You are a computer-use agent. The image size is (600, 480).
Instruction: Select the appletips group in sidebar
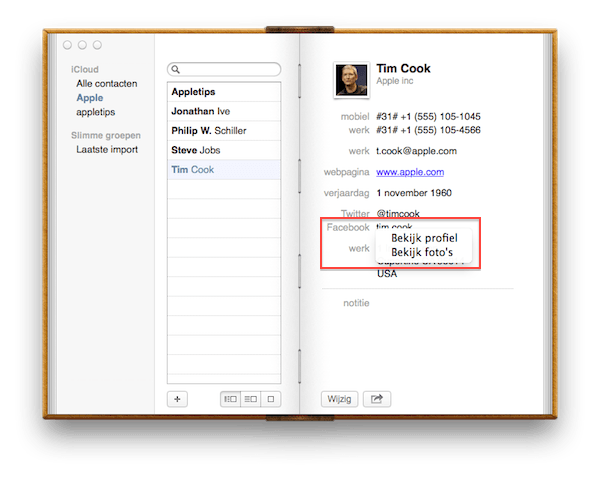95,112
